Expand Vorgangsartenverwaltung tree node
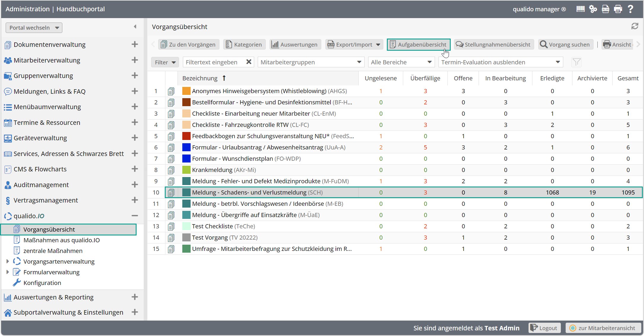This screenshot has width=644, height=336. click(x=7, y=261)
